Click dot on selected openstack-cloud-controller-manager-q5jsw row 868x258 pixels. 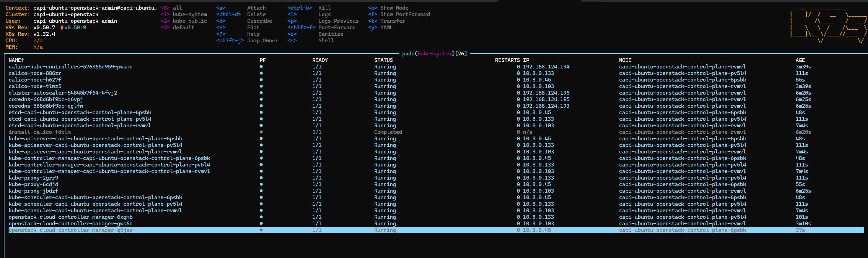pos(261,230)
